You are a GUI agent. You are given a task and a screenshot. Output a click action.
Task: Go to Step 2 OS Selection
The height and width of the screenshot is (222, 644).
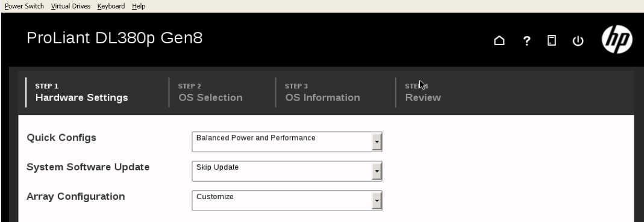click(210, 92)
